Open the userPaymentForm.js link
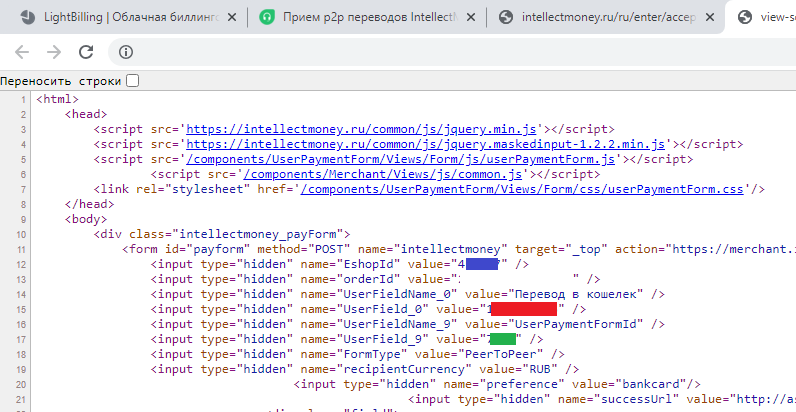The image size is (796, 412). pos(401,159)
